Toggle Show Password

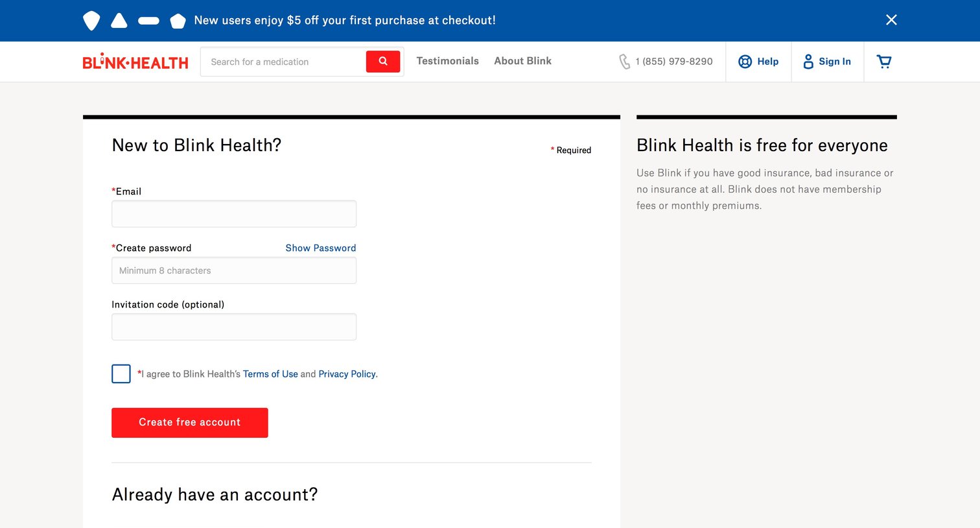[x=321, y=248]
